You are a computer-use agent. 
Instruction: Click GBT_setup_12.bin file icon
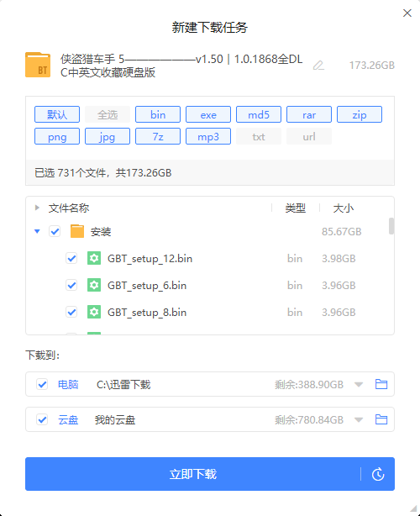click(94, 258)
